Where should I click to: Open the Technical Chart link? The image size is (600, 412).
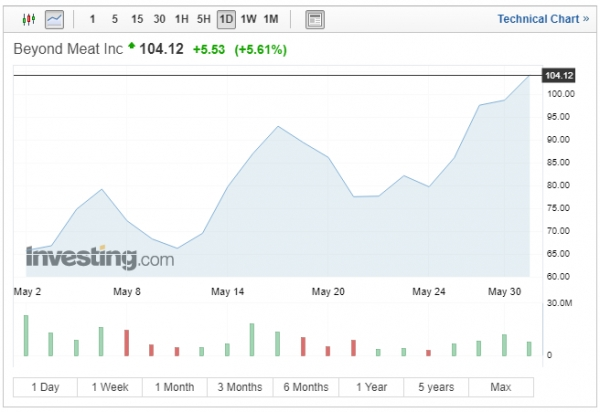pos(542,19)
